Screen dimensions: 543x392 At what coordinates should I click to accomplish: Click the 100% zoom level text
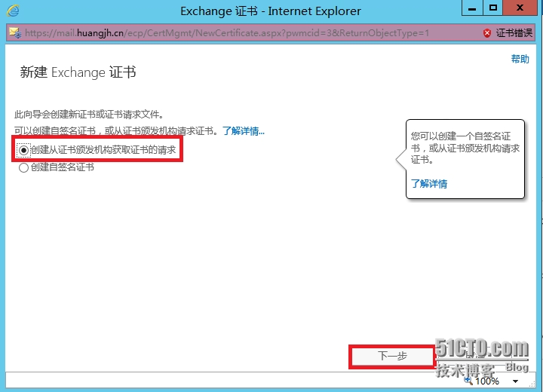point(487,381)
